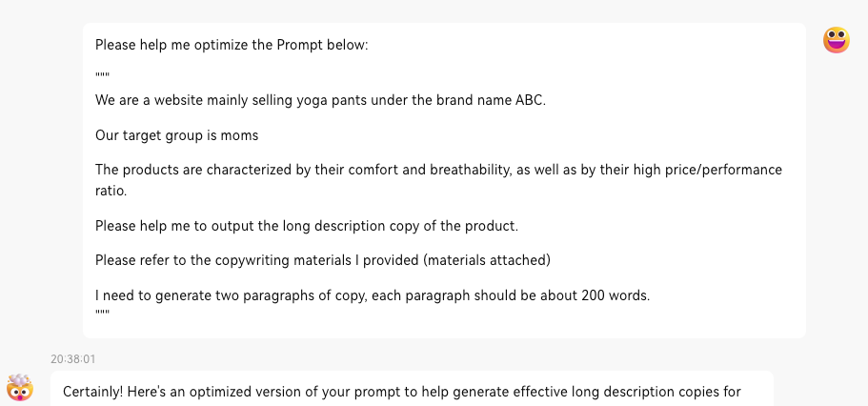The width and height of the screenshot is (868, 406).
Task: Click the opening triple-quote marks in the prompt
Action: [102, 75]
